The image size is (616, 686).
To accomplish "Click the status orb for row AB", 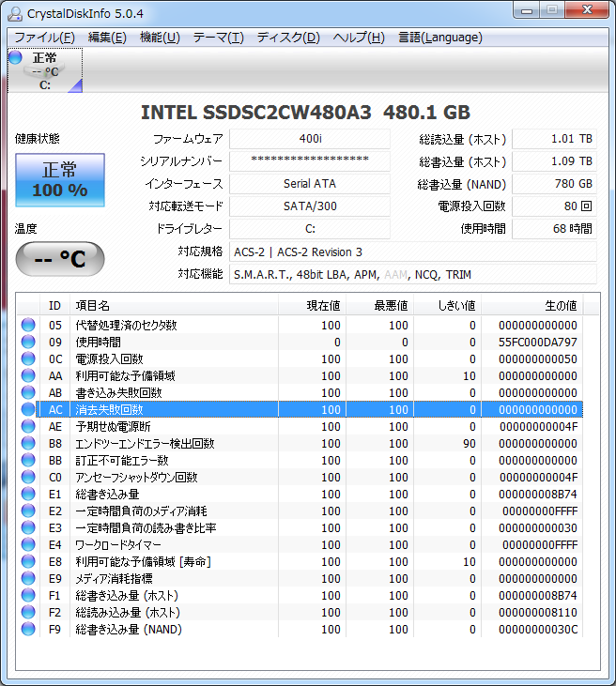I will coord(28,392).
